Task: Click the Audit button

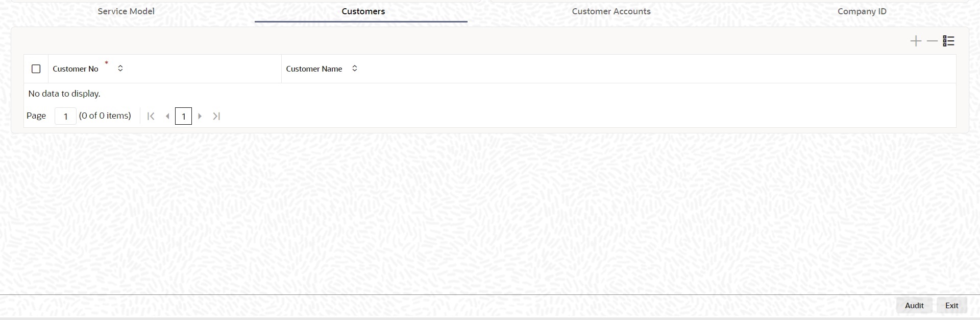Action: click(x=914, y=305)
